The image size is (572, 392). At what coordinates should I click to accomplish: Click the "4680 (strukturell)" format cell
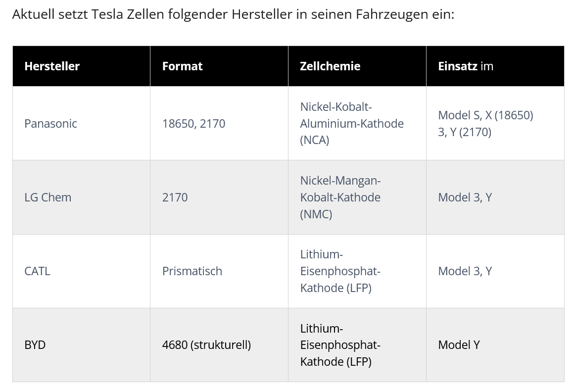point(206,344)
